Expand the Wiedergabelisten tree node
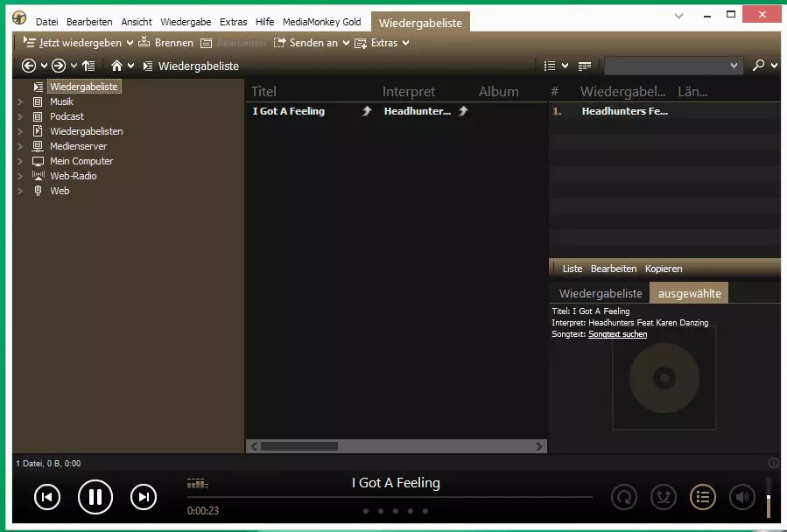This screenshot has width=787, height=532. tap(20, 131)
